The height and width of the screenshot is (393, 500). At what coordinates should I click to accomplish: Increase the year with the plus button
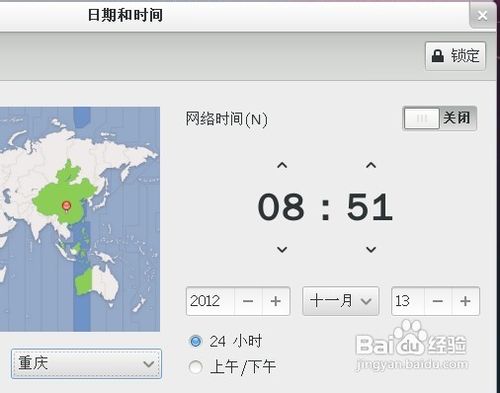(x=276, y=301)
